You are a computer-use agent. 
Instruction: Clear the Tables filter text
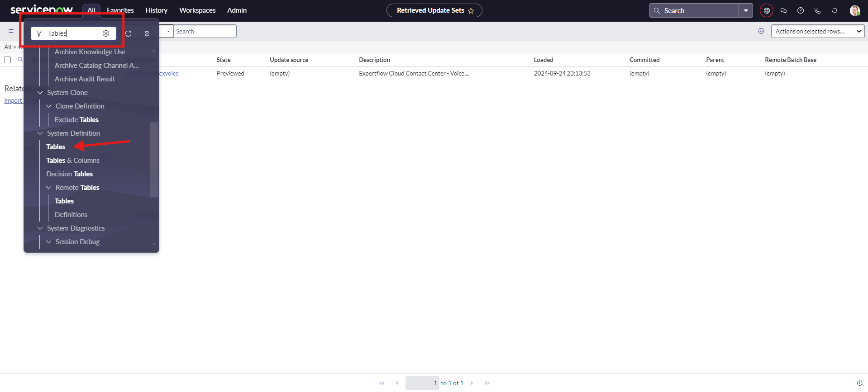[106, 33]
